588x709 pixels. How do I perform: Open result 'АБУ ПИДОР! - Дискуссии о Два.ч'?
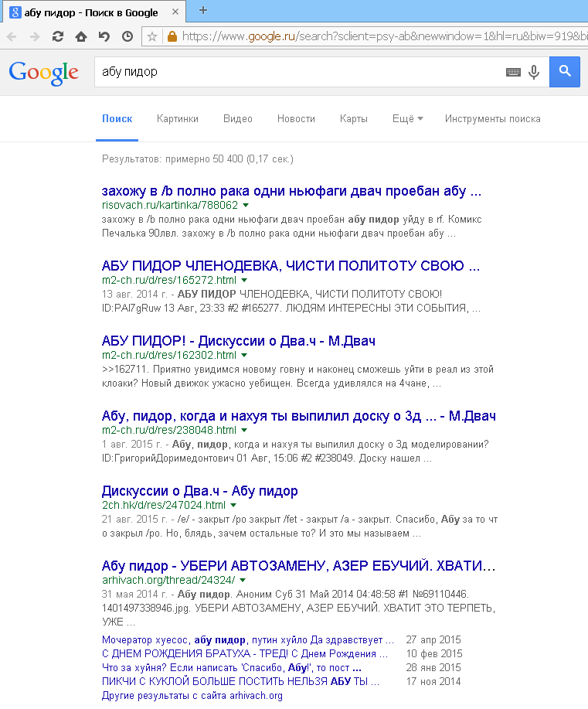tap(239, 341)
